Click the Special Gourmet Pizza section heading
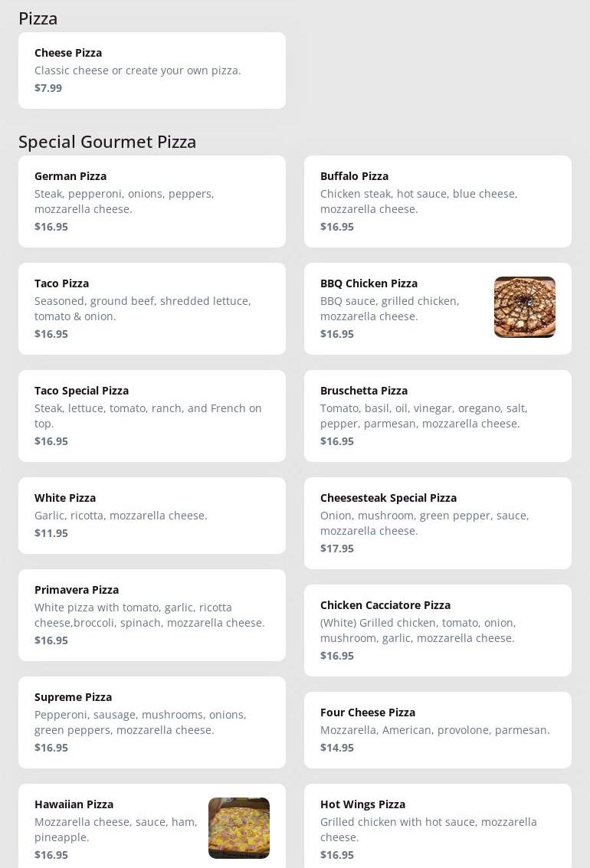Image resolution: width=590 pixels, height=868 pixels. point(107,142)
